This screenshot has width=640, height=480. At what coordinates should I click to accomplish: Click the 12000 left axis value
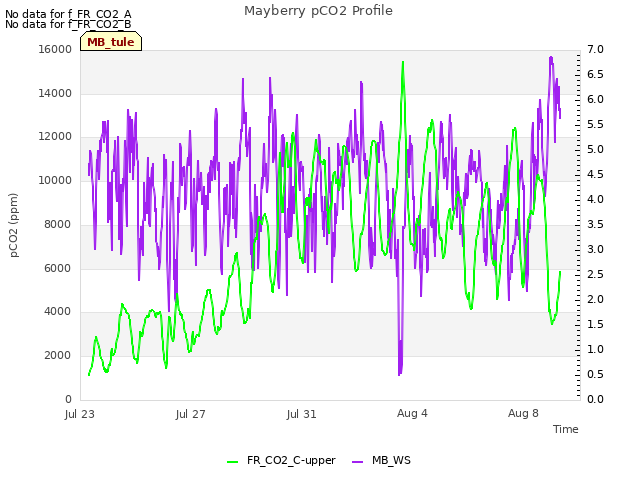pyautogui.click(x=55, y=137)
